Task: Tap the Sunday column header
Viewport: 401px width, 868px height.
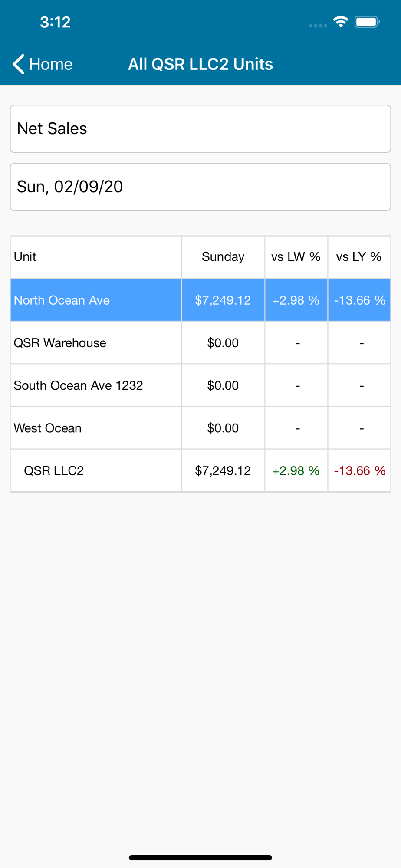Action: [223, 257]
